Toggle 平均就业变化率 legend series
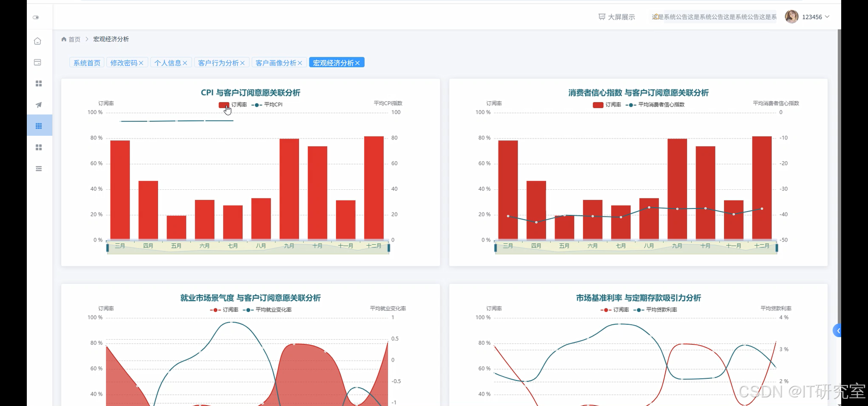The image size is (868, 406). [x=267, y=310]
